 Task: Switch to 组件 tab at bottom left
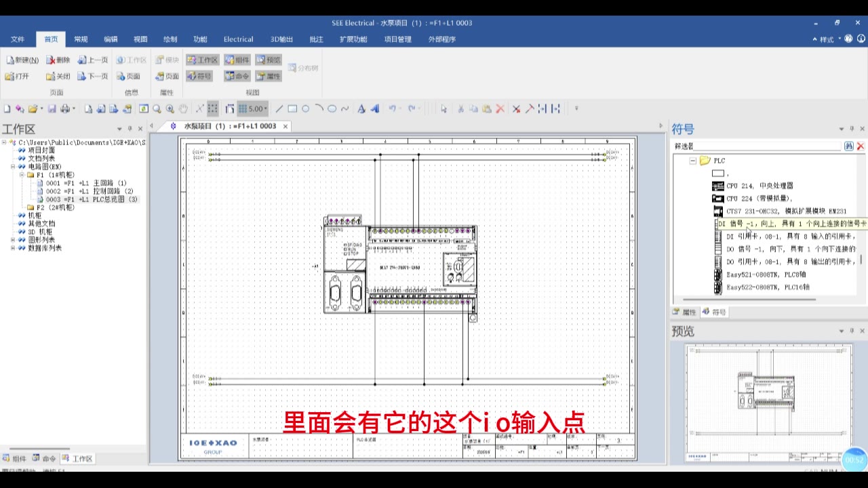pyautogui.click(x=15, y=459)
